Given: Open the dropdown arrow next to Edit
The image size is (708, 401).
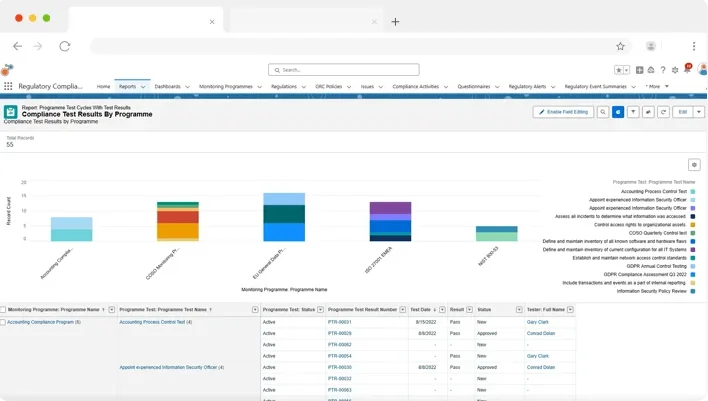Looking at the screenshot, I should [x=699, y=112].
